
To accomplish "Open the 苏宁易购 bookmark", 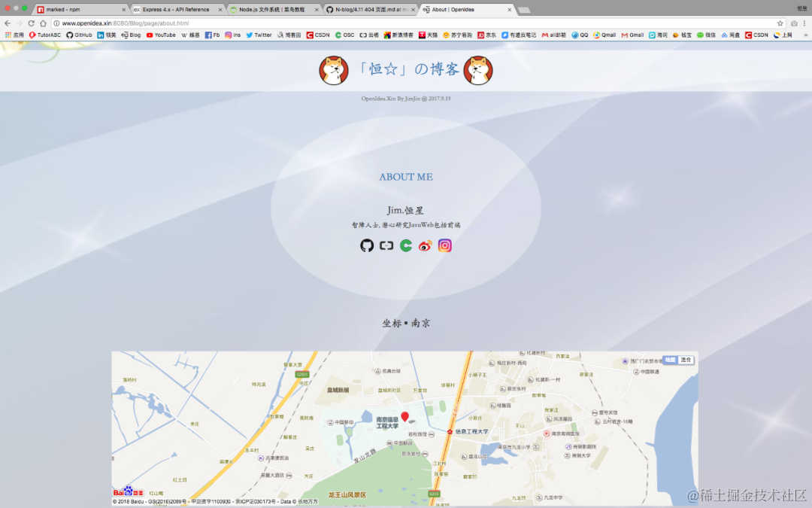I will click(458, 35).
